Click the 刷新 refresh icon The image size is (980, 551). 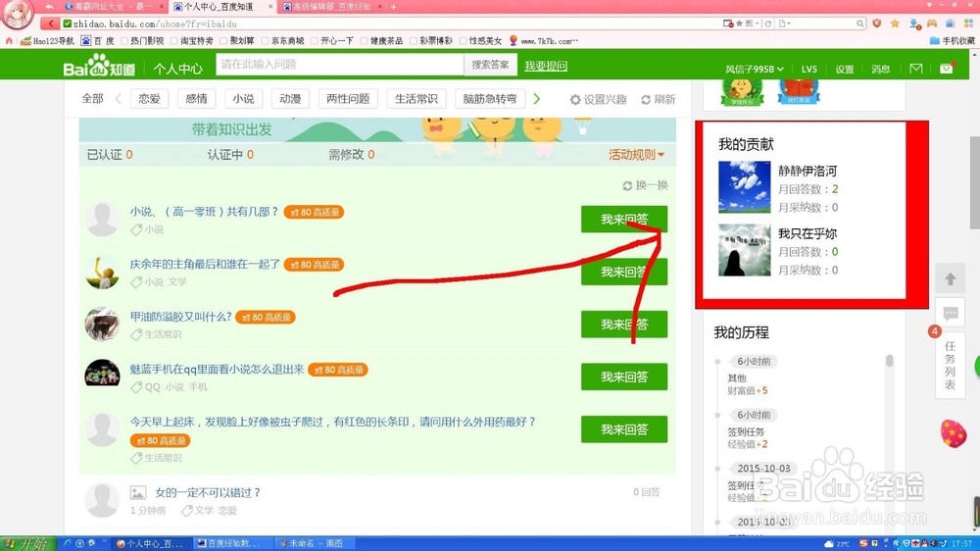646,99
